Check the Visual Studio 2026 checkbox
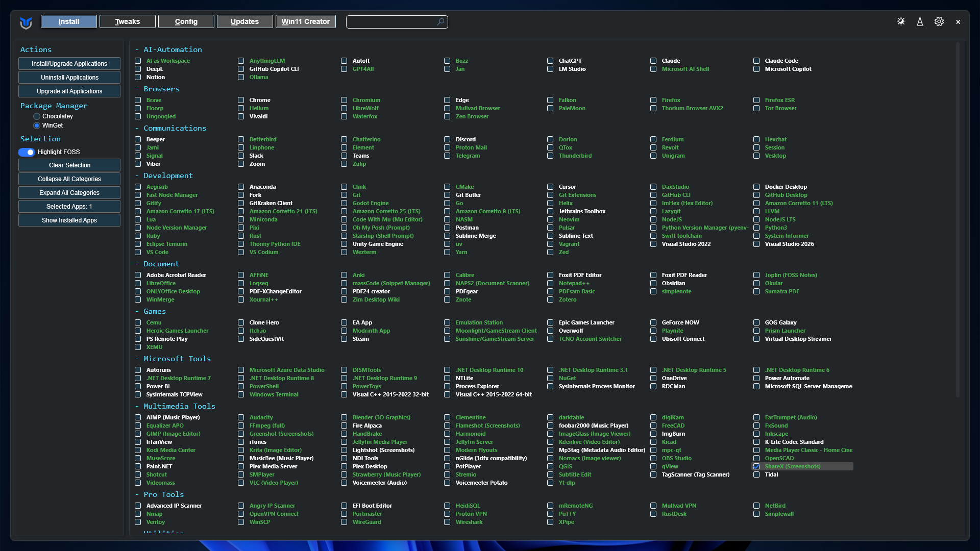This screenshot has width=980, height=551. 756,244
